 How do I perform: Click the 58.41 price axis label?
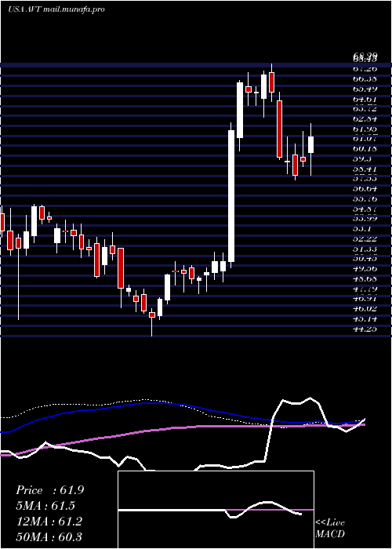point(365,169)
